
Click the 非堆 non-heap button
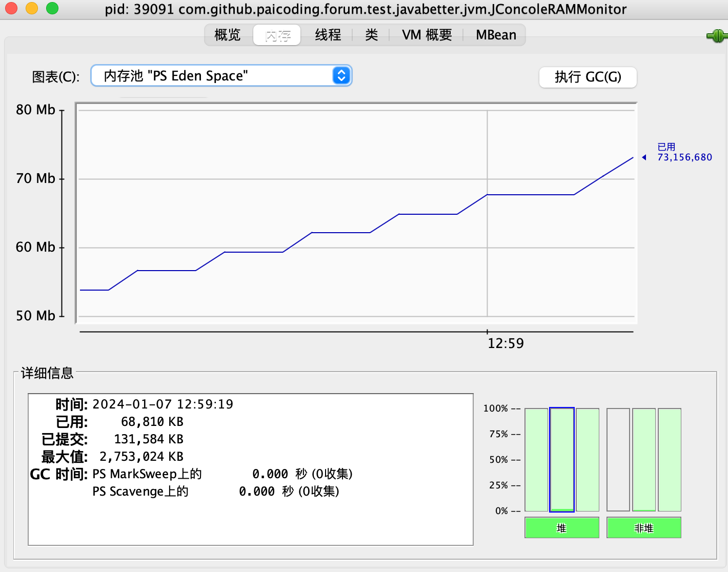643,528
